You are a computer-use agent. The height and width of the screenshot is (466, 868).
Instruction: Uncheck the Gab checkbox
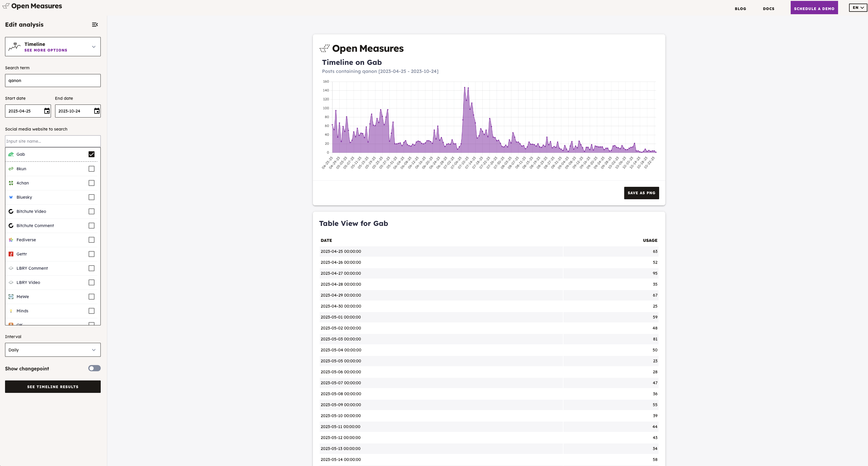pos(91,154)
